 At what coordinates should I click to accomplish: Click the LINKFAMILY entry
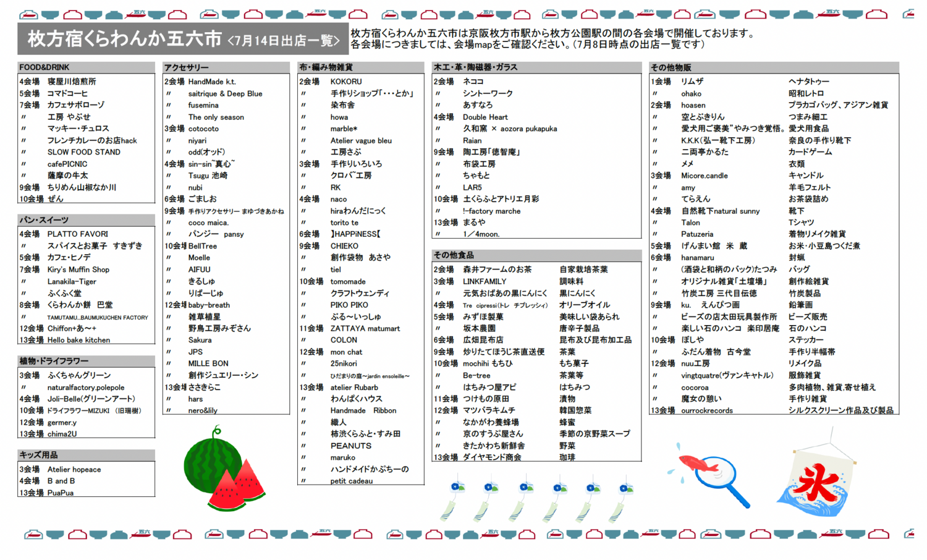(485, 281)
